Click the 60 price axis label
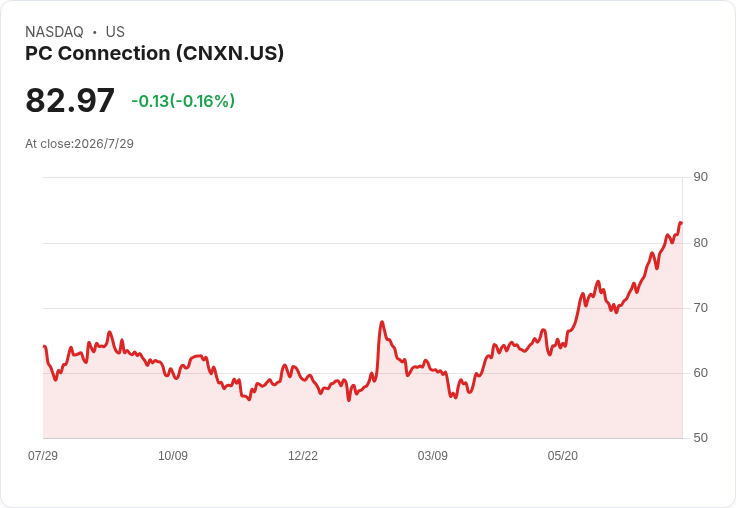Viewport: 736px width, 508px height. (700, 373)
